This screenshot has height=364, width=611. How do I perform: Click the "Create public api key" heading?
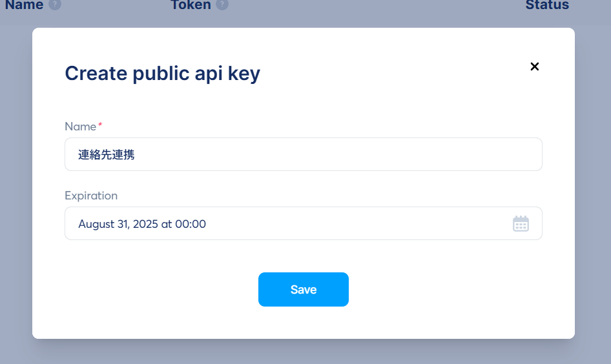tap(162, 73)
